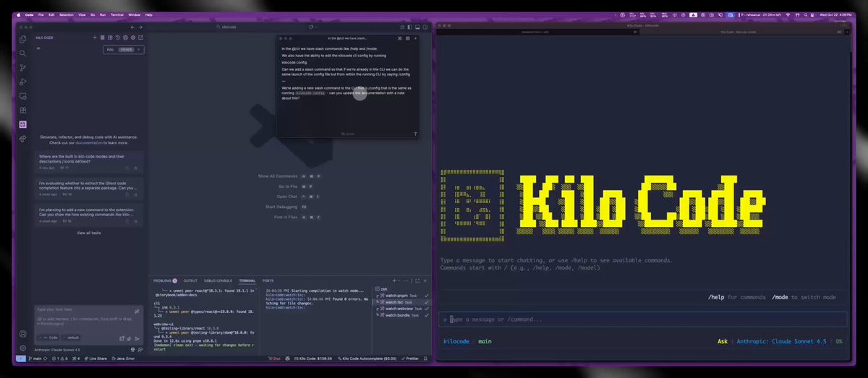This screenshot has width=868, height=378.
Task: Open Accounts icon at activity bar bottom
Action: [x=23, y=334]
